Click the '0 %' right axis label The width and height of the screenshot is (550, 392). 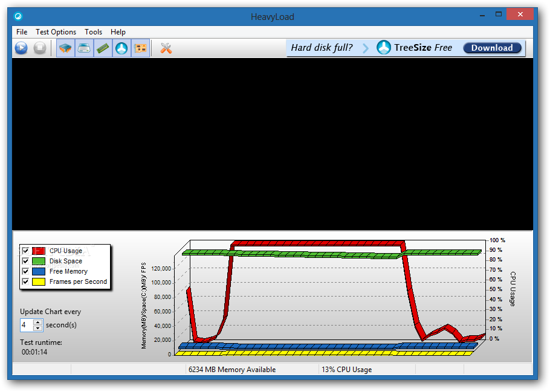coord(494,338)
